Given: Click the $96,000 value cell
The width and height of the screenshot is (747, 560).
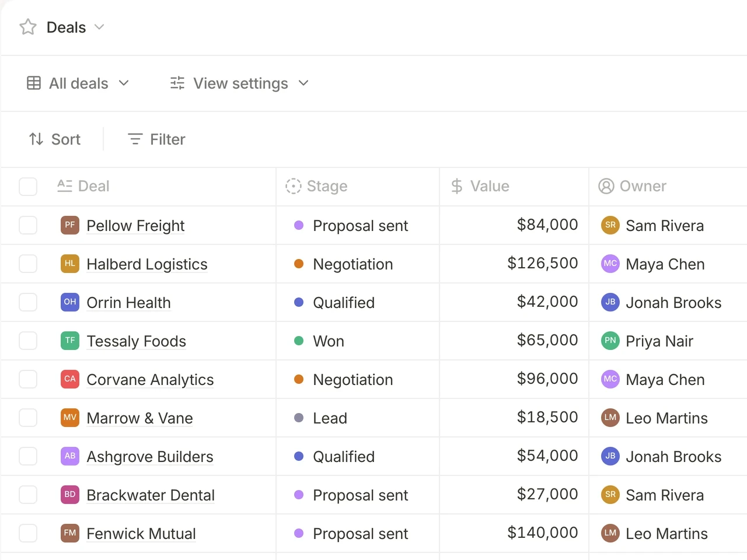Looking at the screenshot, I should pos(514,379).
